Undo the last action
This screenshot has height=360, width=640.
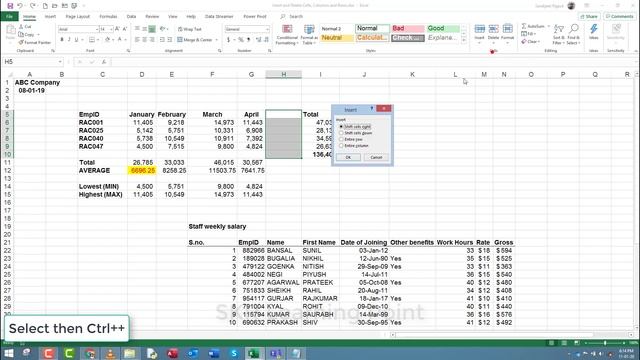pyautogui.click(x=20, y=6)
